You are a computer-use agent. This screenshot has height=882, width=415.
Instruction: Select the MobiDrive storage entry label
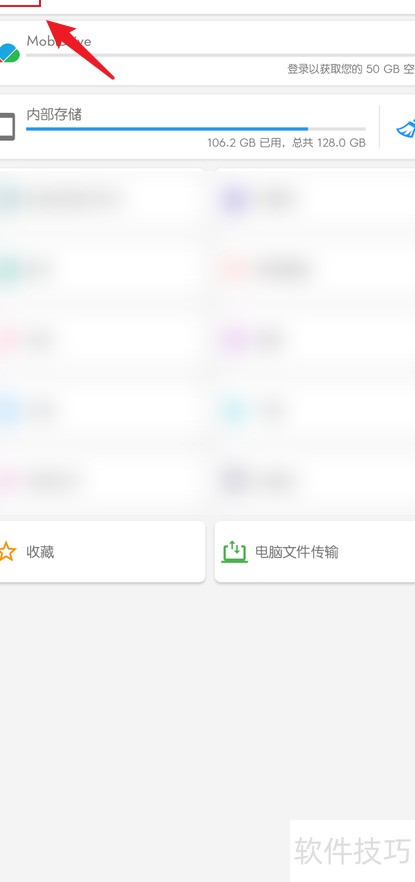[x=59, y=41]
